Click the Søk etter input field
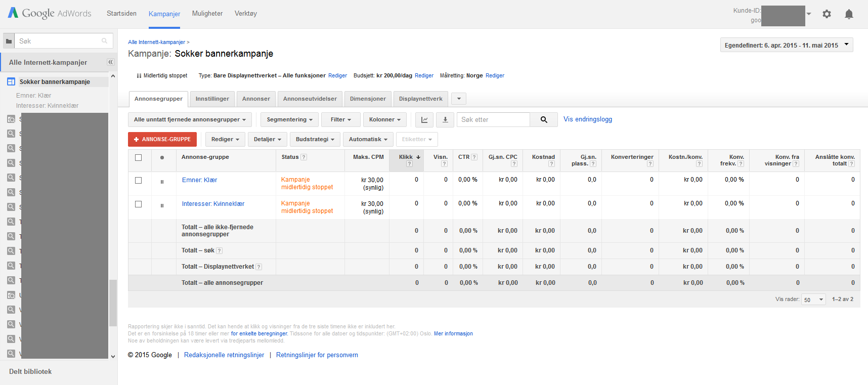 [x=493, y=119]
